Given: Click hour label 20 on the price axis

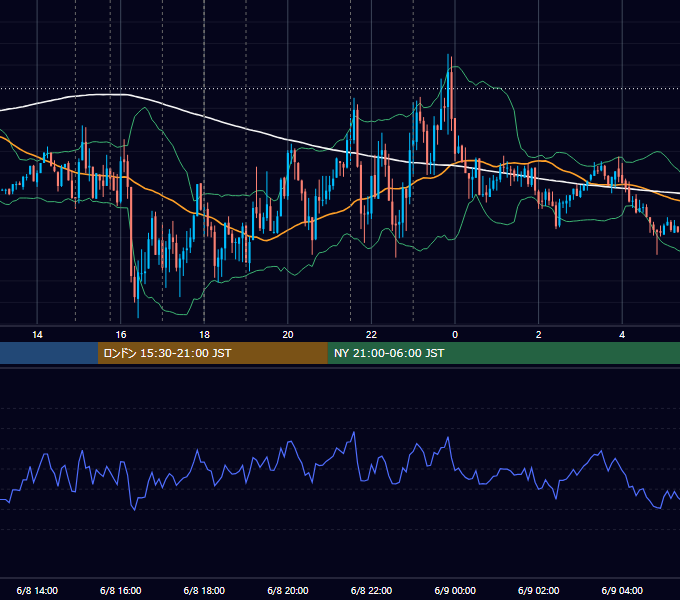Looking at the screenshot, I should 288,335.
